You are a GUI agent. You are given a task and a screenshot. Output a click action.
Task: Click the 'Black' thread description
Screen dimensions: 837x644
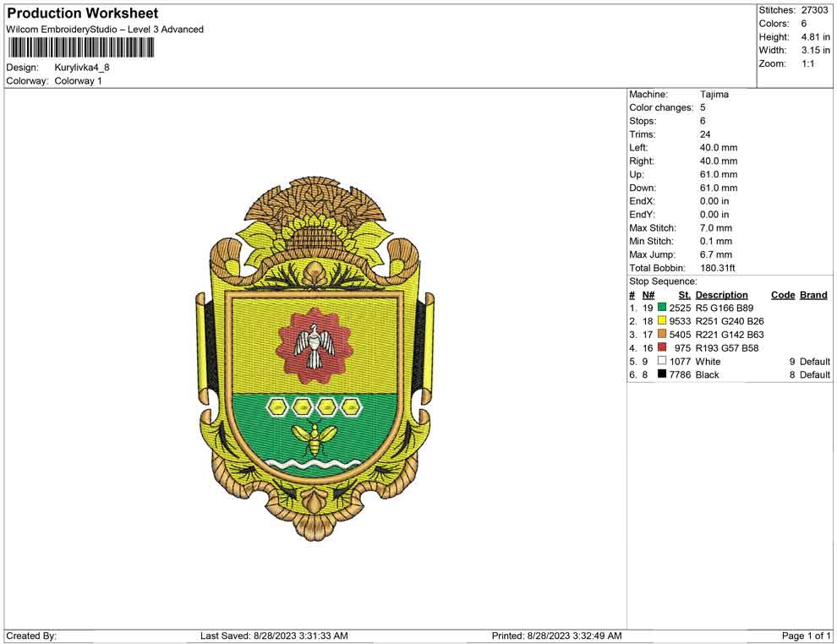pos(708,374)
